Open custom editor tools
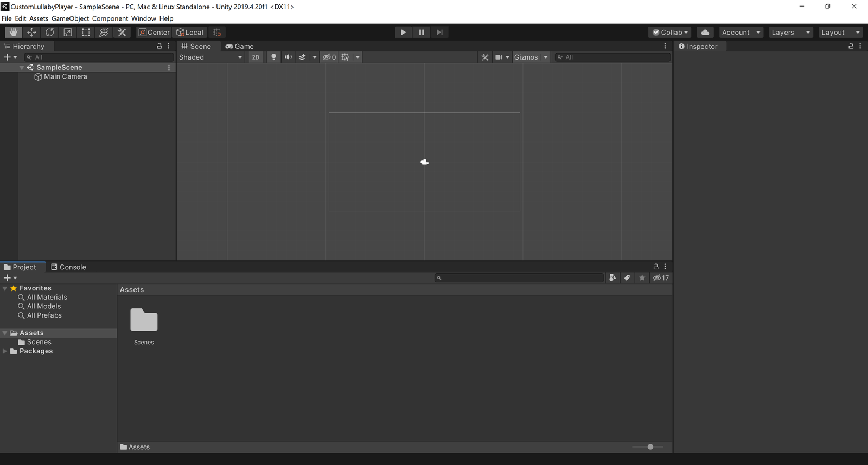 coord(122,33)
